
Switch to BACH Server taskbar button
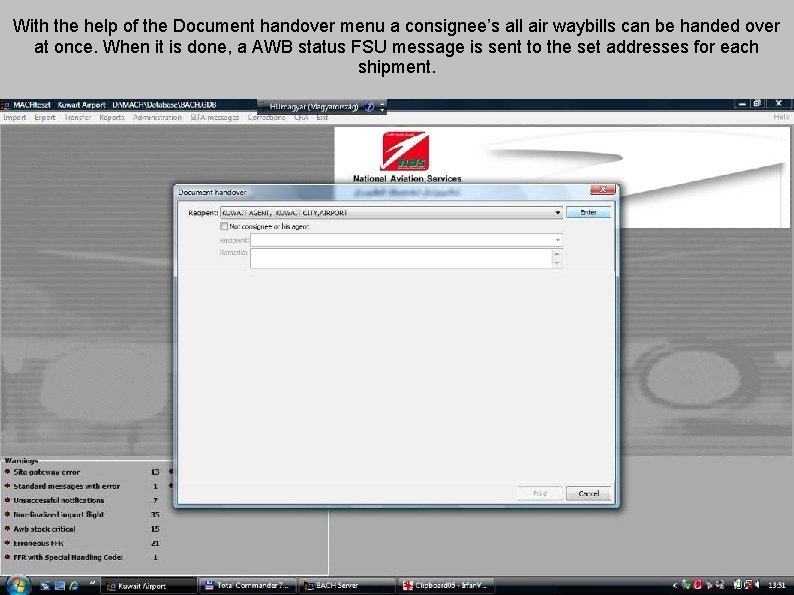point(346,586)
